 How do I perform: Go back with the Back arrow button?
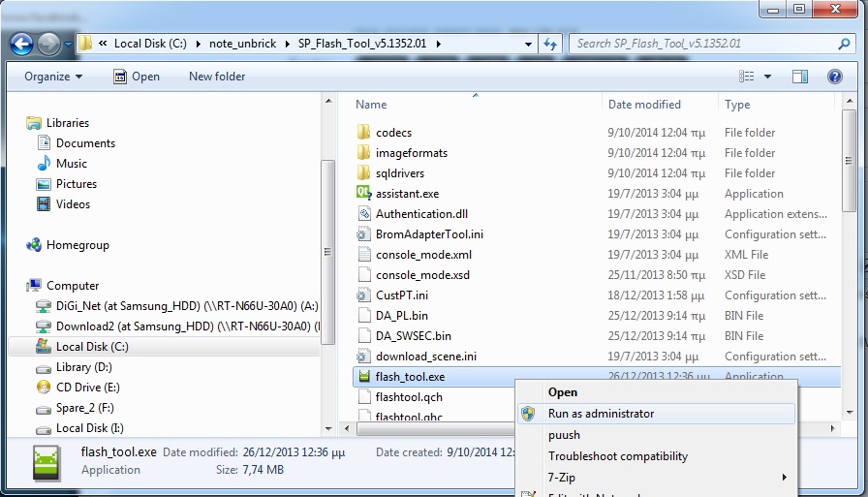21,45
